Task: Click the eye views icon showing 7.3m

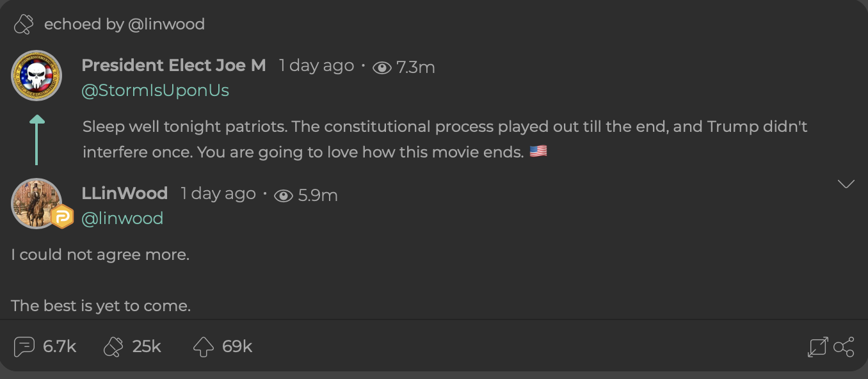Action: [382, 67]
